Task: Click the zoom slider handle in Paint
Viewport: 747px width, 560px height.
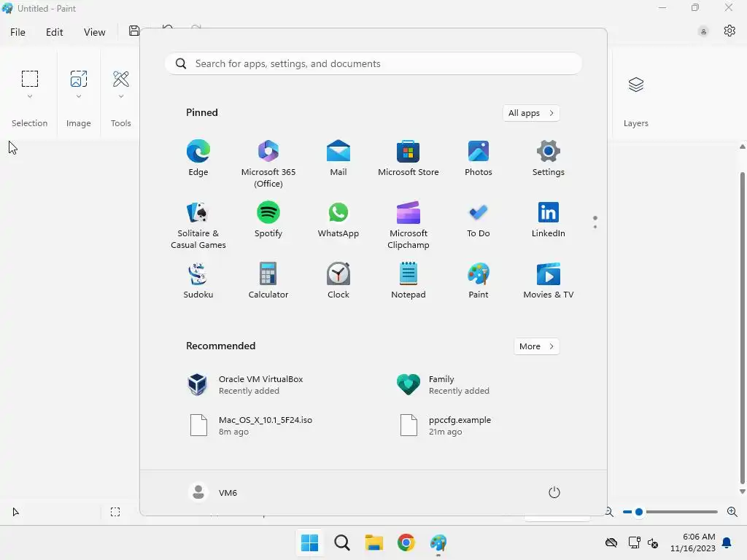Action: (639, 513)
